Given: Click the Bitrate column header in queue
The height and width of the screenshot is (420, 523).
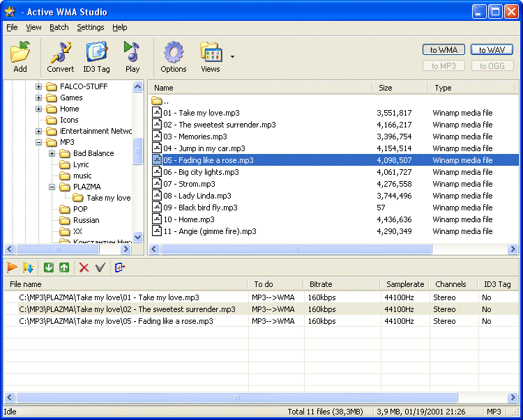Looking at the screenshot, I should (342, 284).
